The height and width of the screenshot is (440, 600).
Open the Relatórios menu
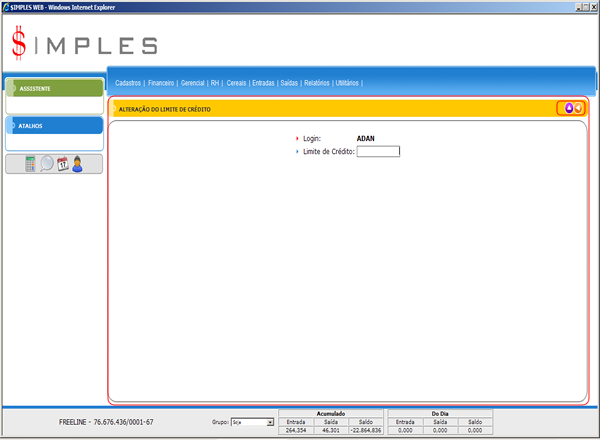[x=316, y=83]
